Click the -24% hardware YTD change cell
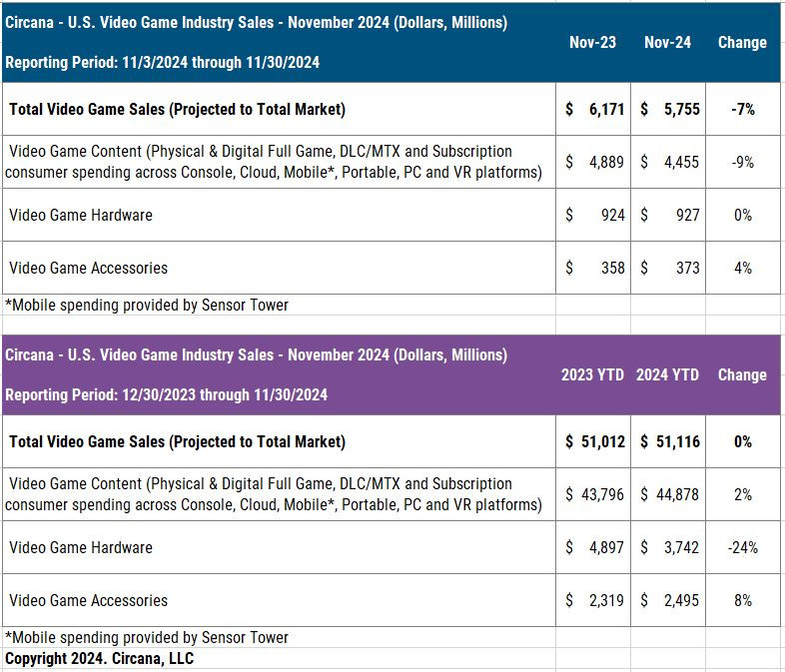Screen dimensions: 785x672 coord(743,547)
